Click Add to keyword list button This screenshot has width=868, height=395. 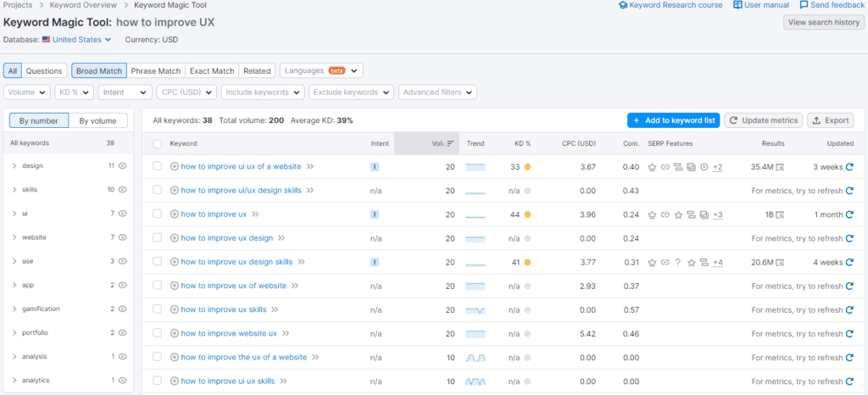tap(673, 120)
